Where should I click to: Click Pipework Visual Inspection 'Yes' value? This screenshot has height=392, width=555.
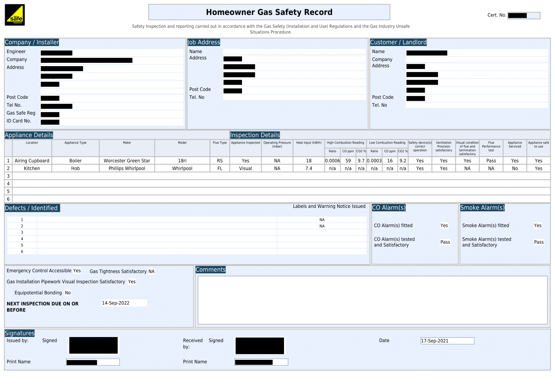coord(132,282)
